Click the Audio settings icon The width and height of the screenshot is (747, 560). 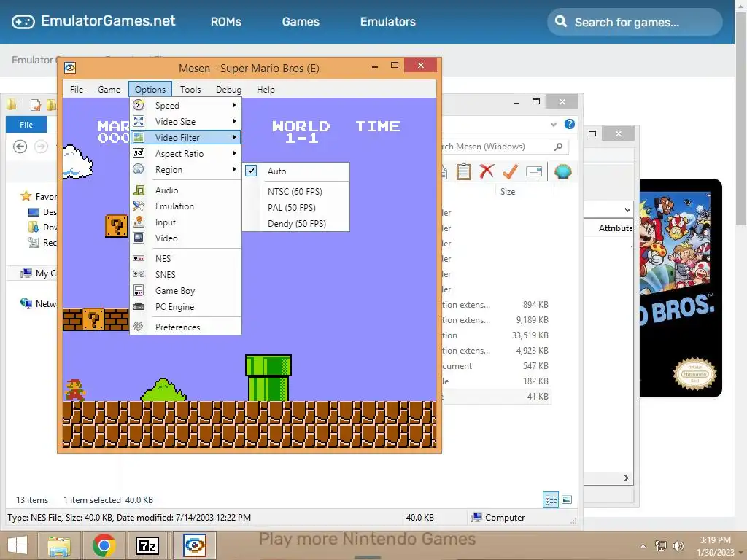pyautogui.click(x=139, y=190)
